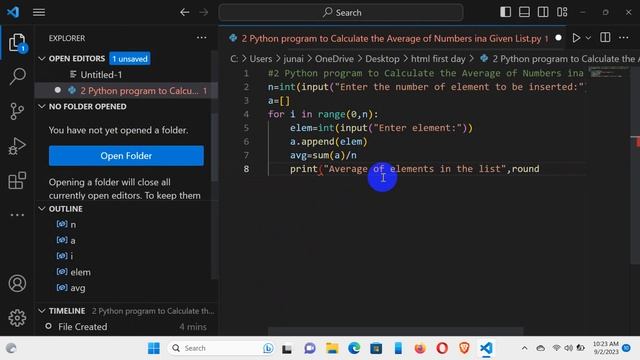
Task: Select the Python program in Open Editors
Action: pos(126,91)
